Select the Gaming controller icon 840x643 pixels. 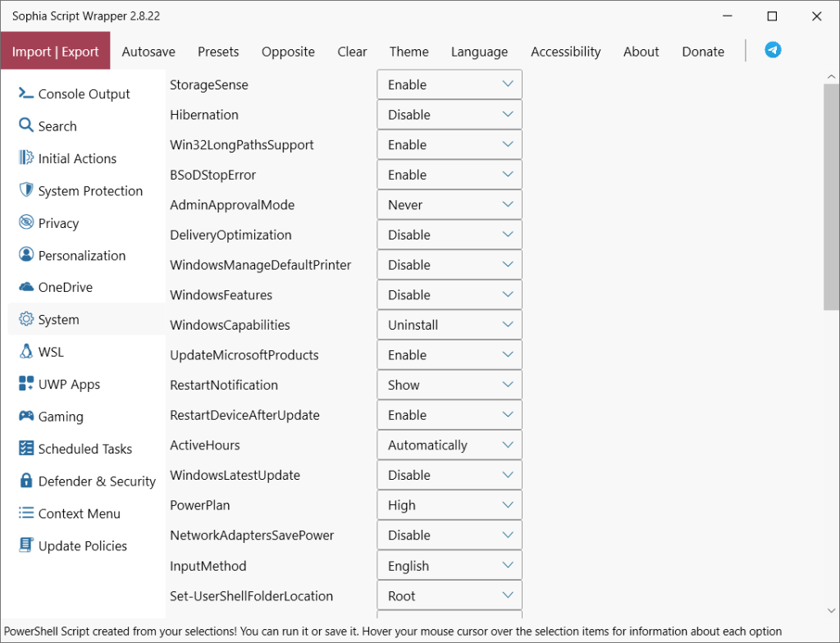pos(25,417)
